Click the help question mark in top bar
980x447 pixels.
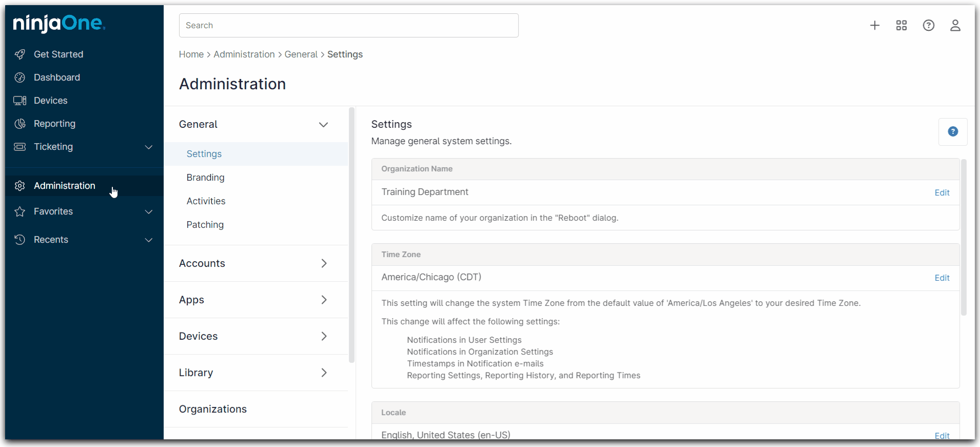click(928, 26)
